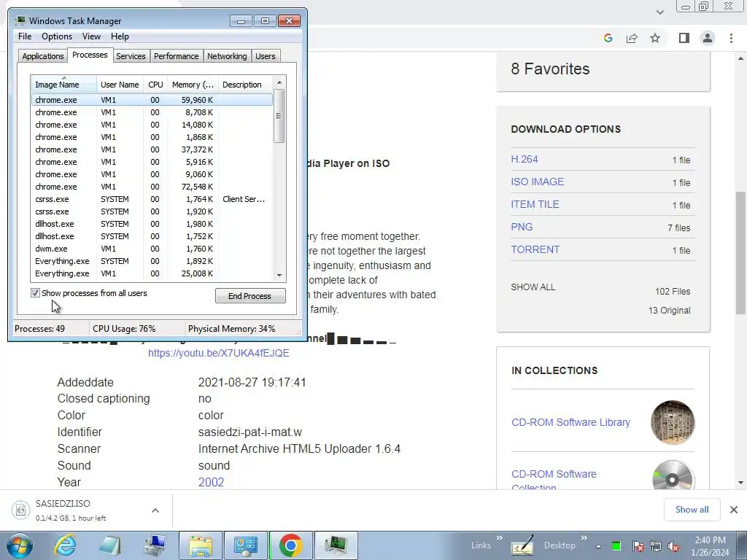
Task: Sort processes by CPU column
Action: 155,85
